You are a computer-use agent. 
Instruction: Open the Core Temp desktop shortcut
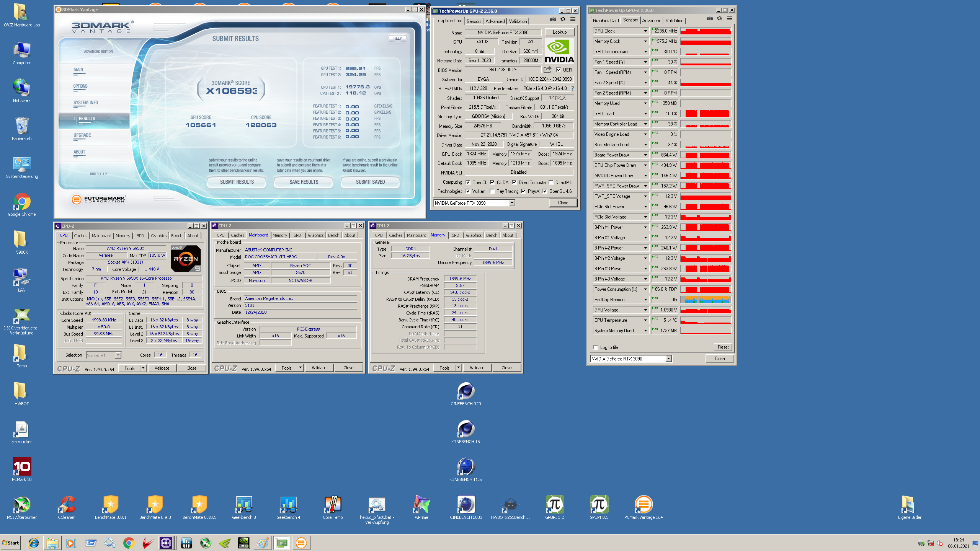(333, 507)
